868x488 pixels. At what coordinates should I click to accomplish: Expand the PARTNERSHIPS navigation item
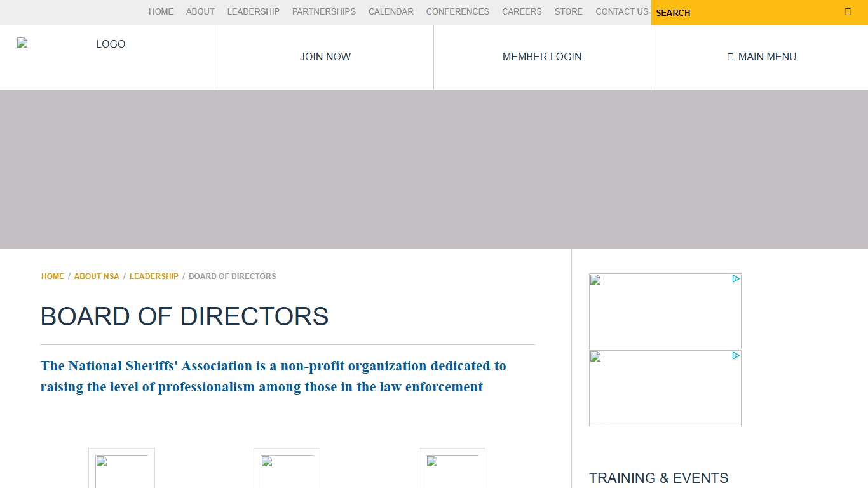point(323,11)
